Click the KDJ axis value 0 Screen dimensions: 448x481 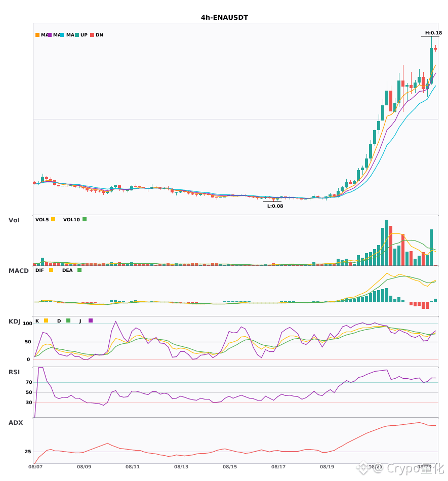tap(28, 359)
